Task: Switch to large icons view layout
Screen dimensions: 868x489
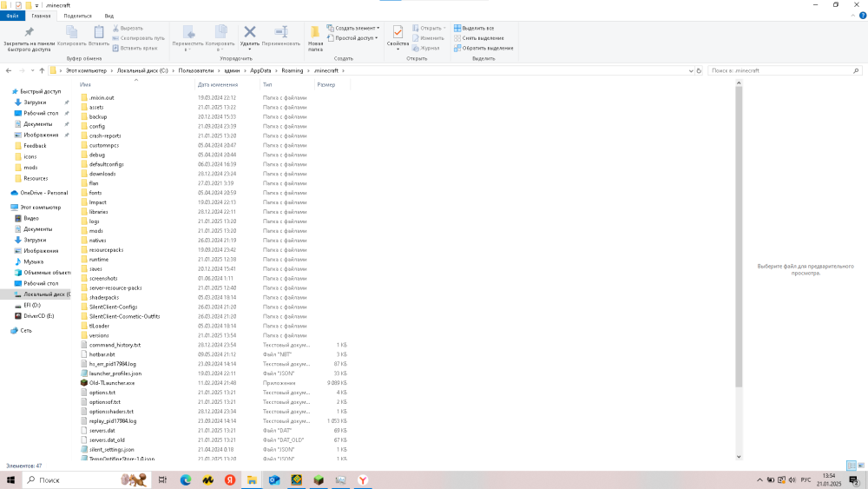Action: (861, 466)
